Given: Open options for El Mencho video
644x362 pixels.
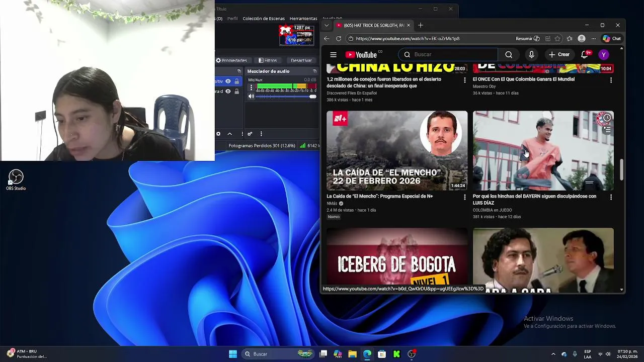Looking at the screenshot, I should click(464, 197).
